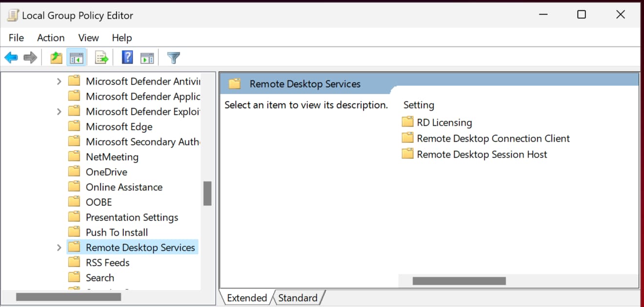Maximize the Local Group Policy Editor window
The image size is (644, 307).
581,15
